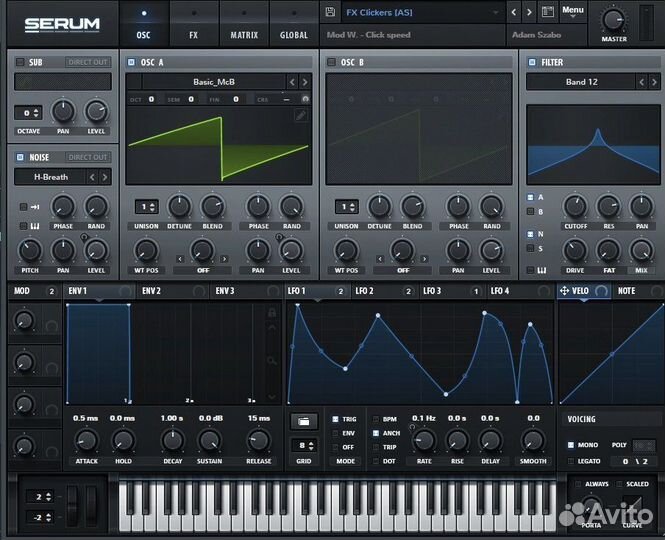Toggle the FILTER power switch

pyautogui.click(x=532, y=62)
